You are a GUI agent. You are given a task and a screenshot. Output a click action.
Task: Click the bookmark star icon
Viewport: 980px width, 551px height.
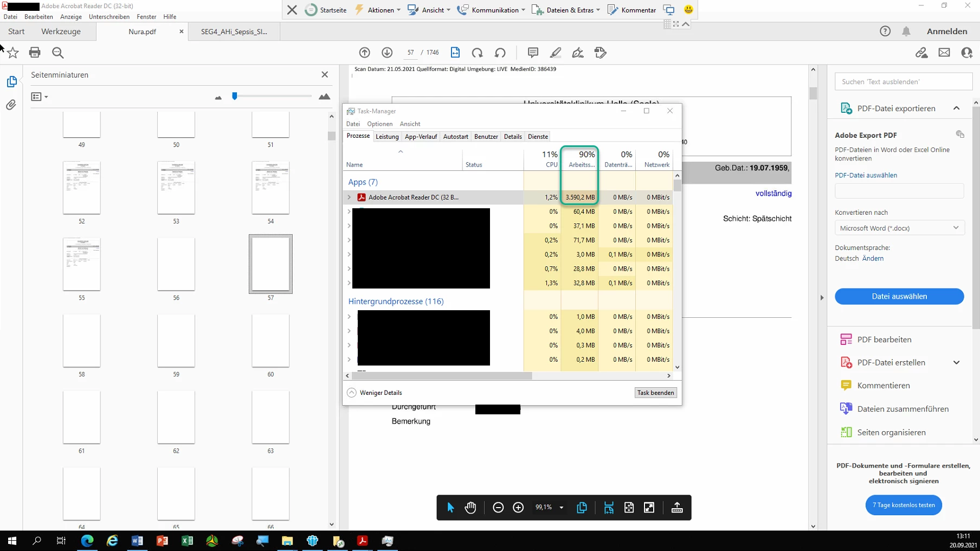pos(13,53)
